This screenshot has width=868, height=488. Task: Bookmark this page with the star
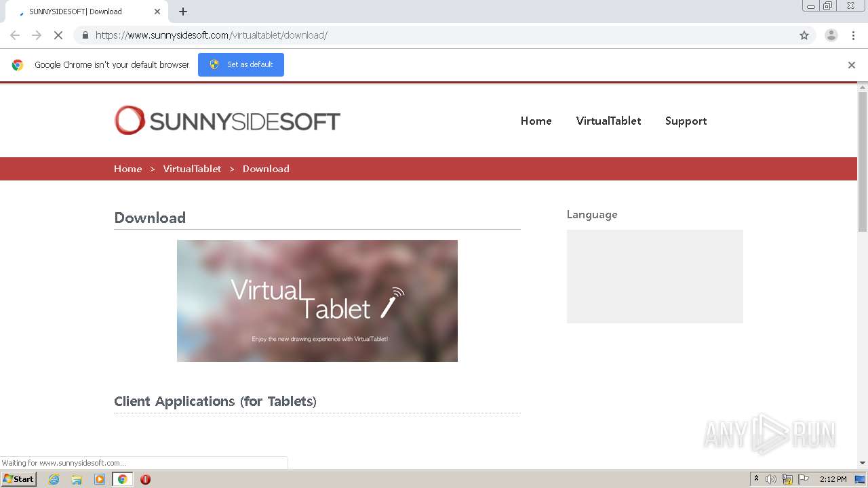point(804,35)
